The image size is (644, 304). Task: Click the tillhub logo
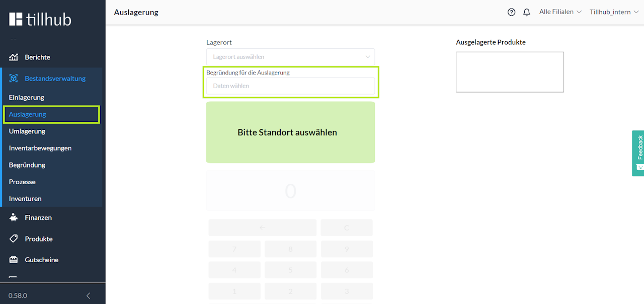(x=40, y=19)
